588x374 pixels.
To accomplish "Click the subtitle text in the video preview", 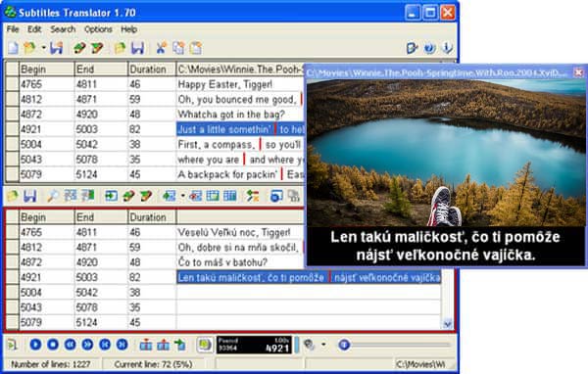I will [445, 246].
